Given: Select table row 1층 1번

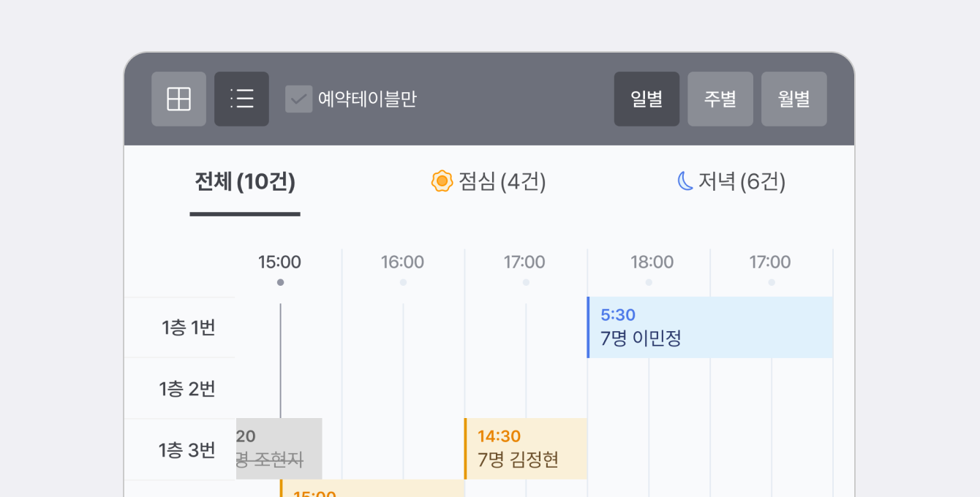Looking at the screenshot, I should 188,327.
